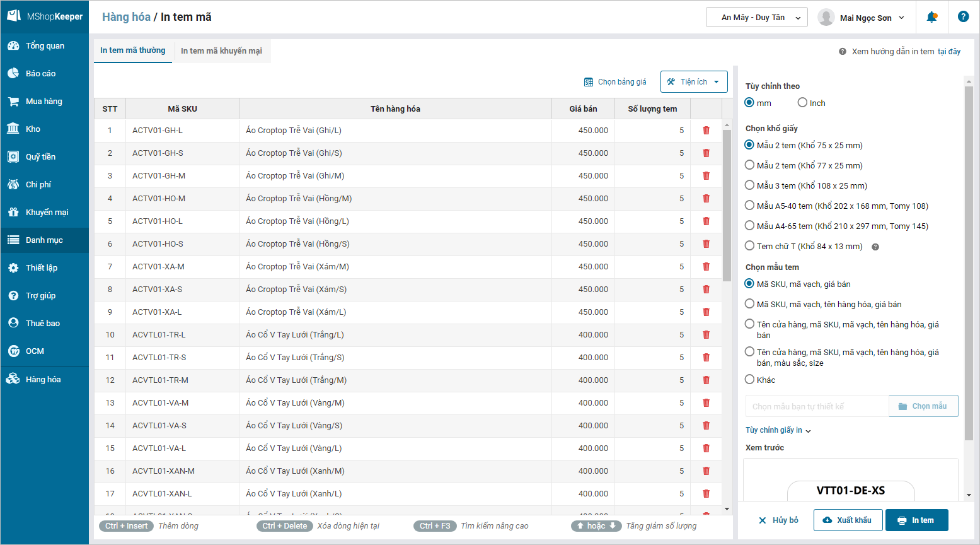Trash the ACVTL01-XAN-M row

click(706, 471)
